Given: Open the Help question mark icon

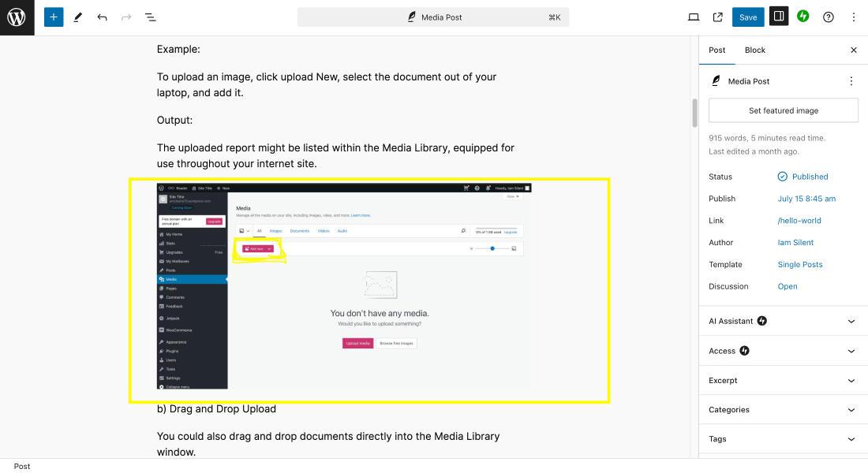Looking at the screenshot, I should [x=828, y=17].
